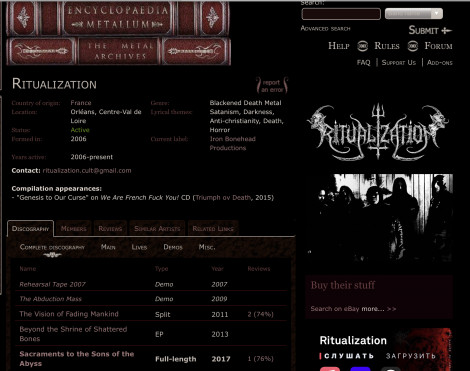The height and width of the screenshot is (371, 470).
Task: Open the band photo thumbnail
Action: 379,217
